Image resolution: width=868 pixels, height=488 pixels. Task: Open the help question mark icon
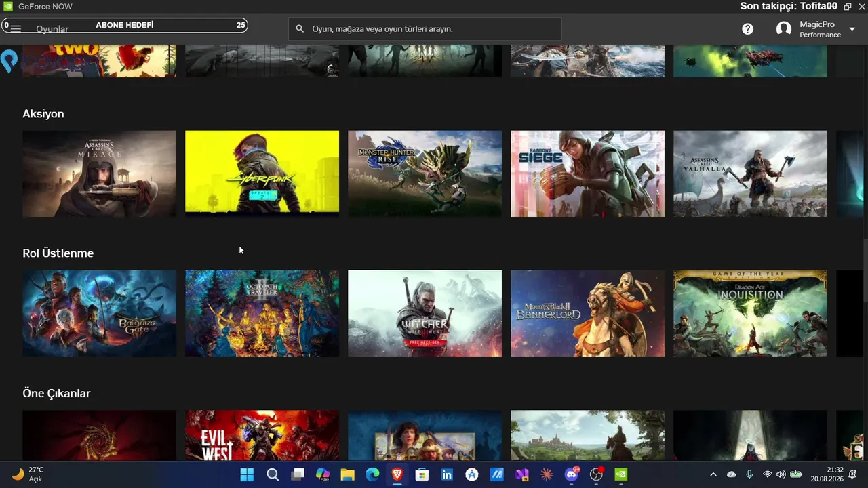(x=747, y=29)
